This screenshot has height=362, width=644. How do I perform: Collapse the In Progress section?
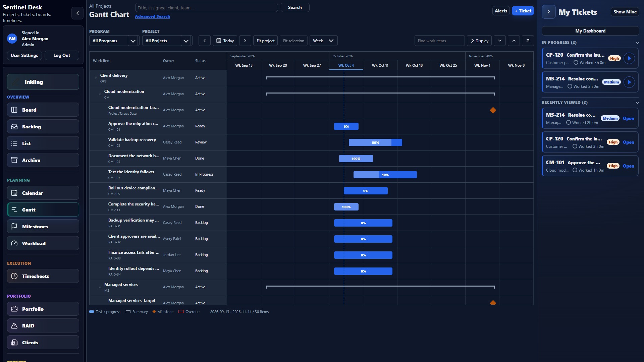[637, 43]
